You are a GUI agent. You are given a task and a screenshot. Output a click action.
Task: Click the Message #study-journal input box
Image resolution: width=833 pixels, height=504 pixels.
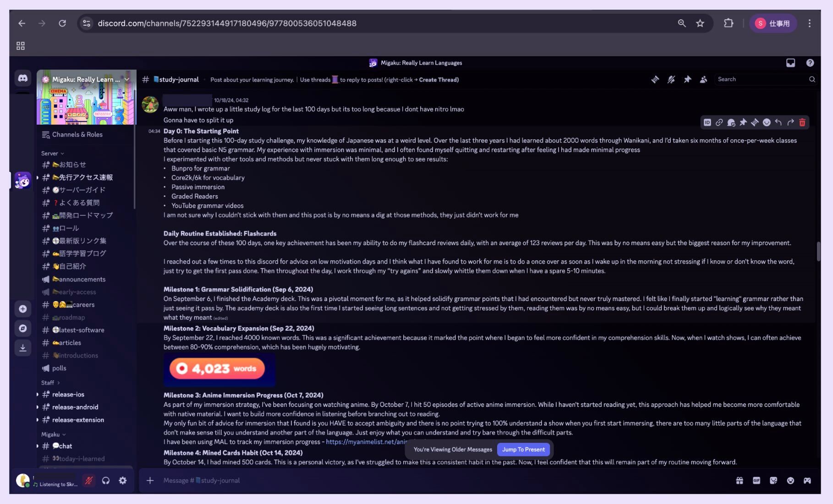click(412, 480)
